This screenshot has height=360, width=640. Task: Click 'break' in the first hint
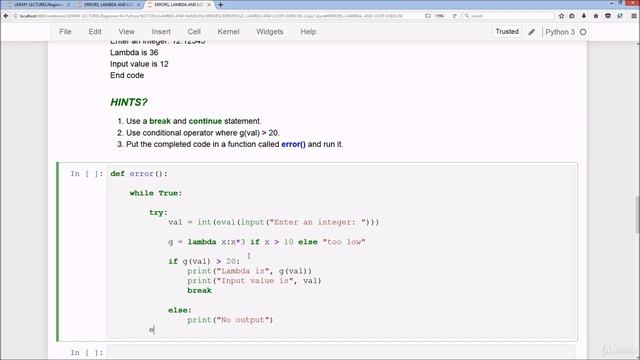coord(160,121)
